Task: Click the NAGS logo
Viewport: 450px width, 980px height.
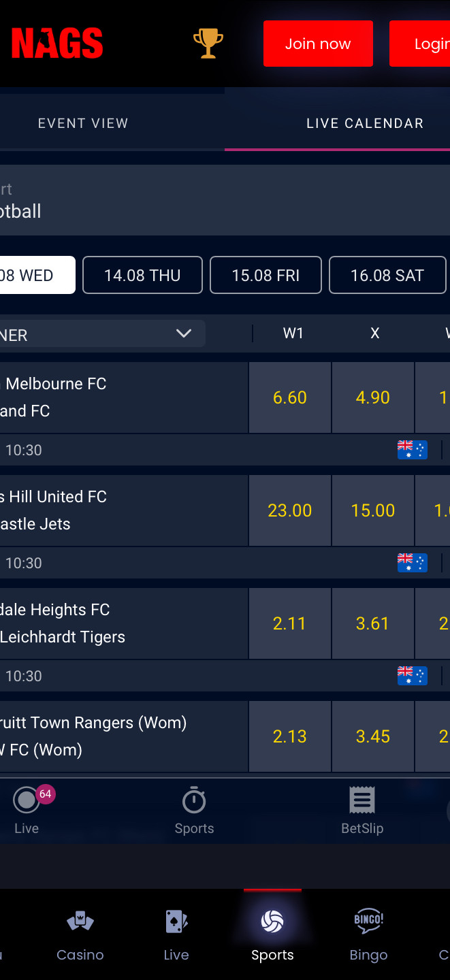Action: 57,44
